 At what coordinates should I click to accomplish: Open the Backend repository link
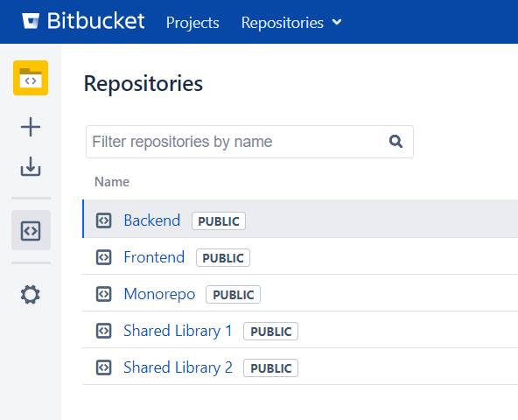pos(152,220)
